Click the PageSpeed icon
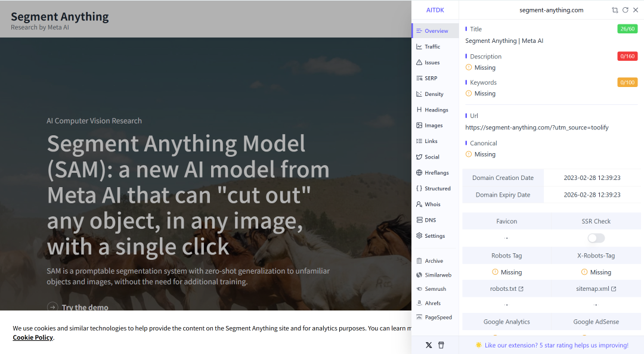 pyautogui.click(x=419, y=317)
